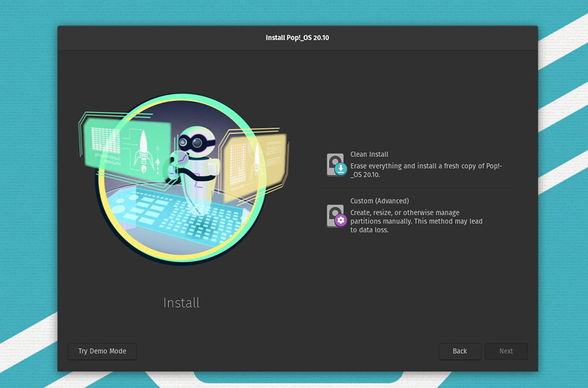Screen dimensions: 588x388
Task: Select the Clean Install disk icon
Action: (336, 164)
